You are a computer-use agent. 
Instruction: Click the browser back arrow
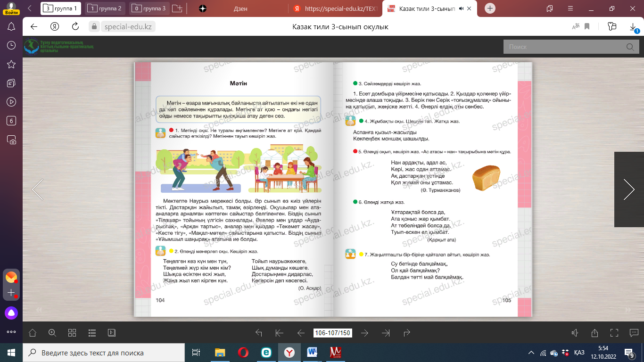[x=34, y=26]
